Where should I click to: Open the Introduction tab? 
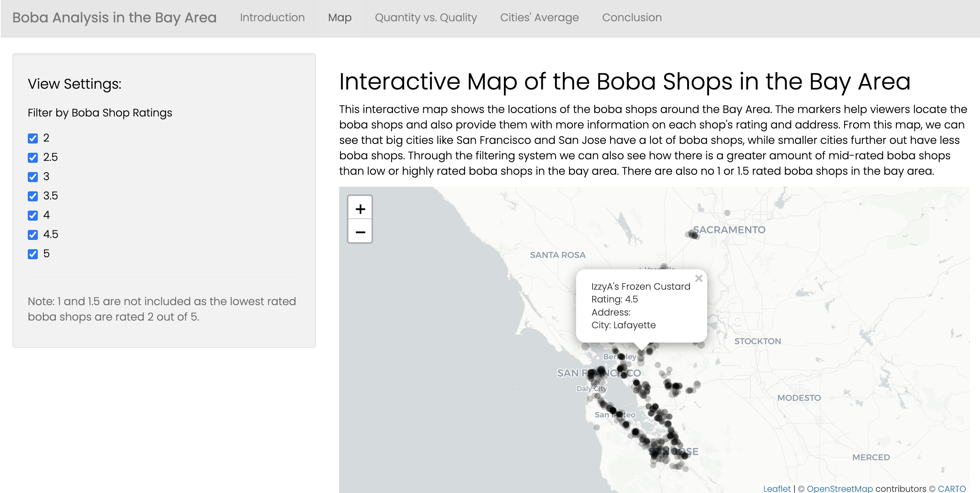coord(272,17)
